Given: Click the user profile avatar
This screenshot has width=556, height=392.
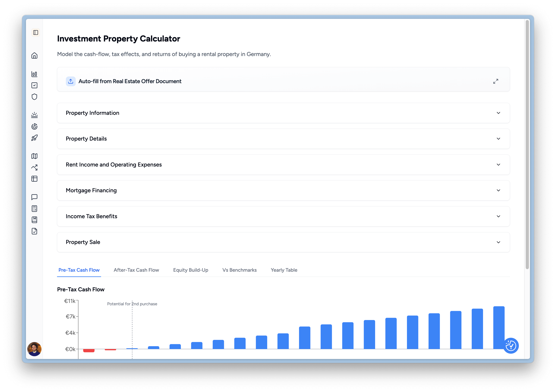Looking at the screenshot, I should [x=34, y=349].
